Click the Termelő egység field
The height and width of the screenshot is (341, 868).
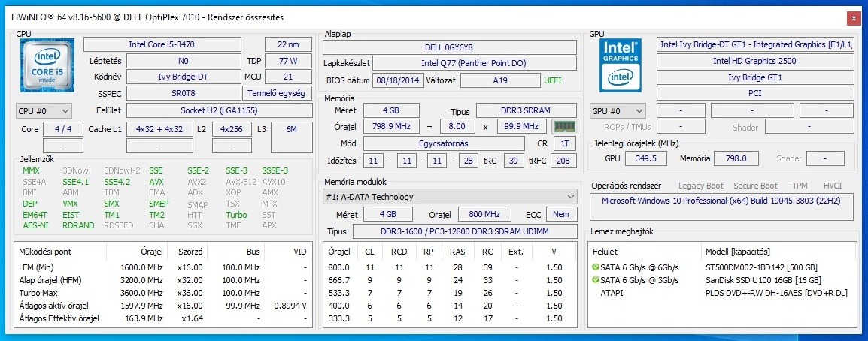(x=277, y=93)
